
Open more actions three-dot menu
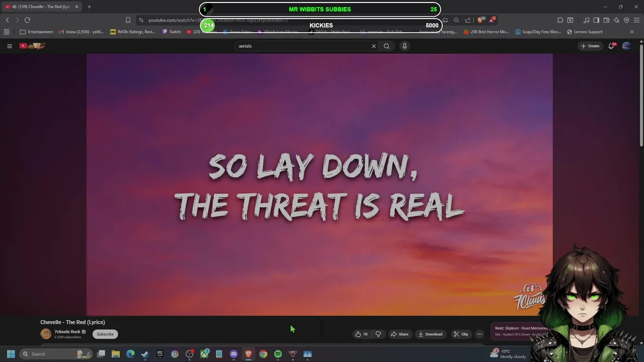[x=479, y=334]
